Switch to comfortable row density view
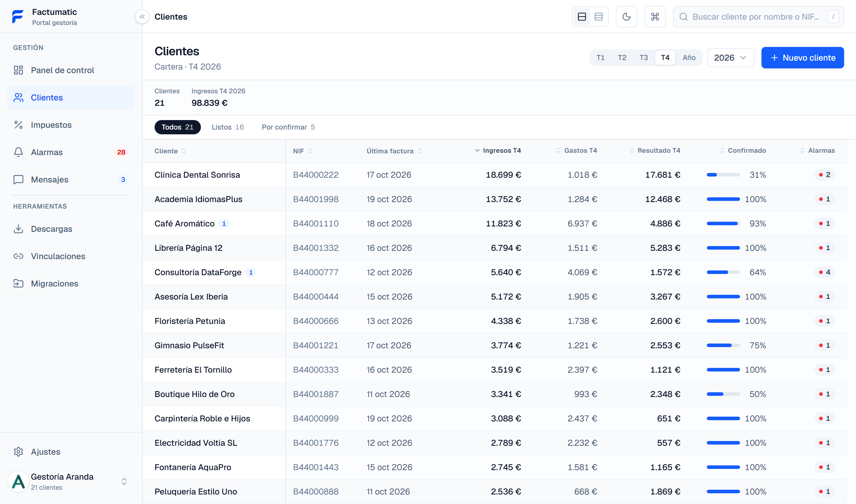This screenshot has width=856, height=504. click(x=582, y=17)
